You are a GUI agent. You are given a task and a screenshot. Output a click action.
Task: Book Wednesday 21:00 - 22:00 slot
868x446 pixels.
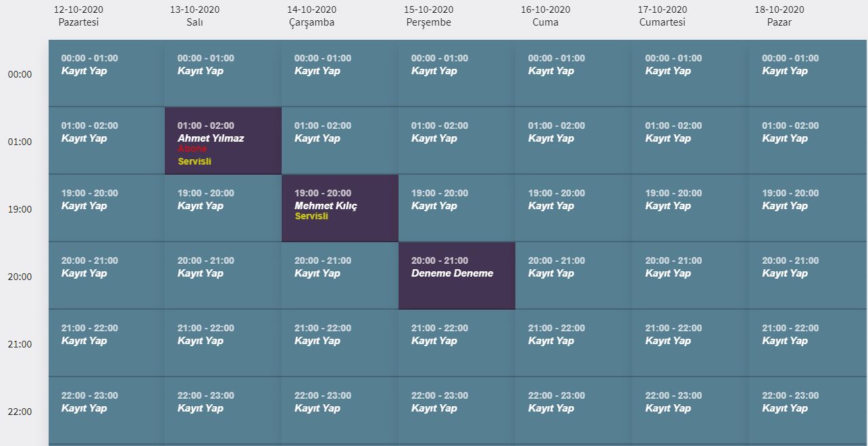click(317, 341)
